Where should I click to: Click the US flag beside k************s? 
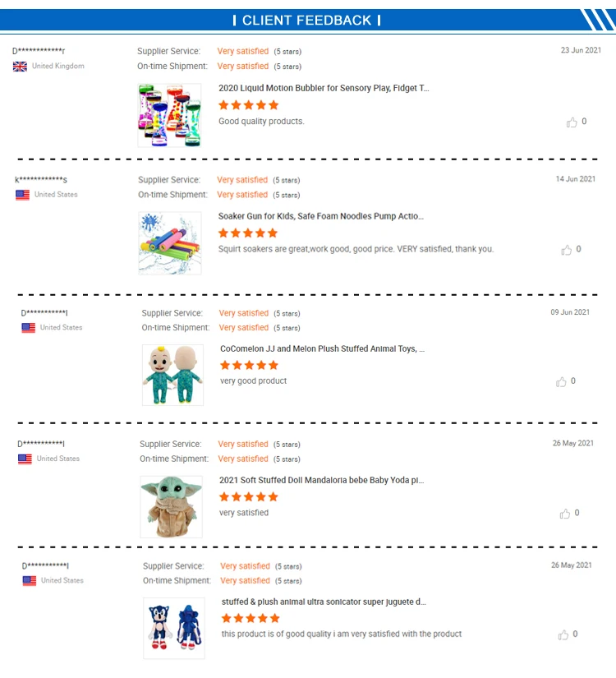point(22,195)
